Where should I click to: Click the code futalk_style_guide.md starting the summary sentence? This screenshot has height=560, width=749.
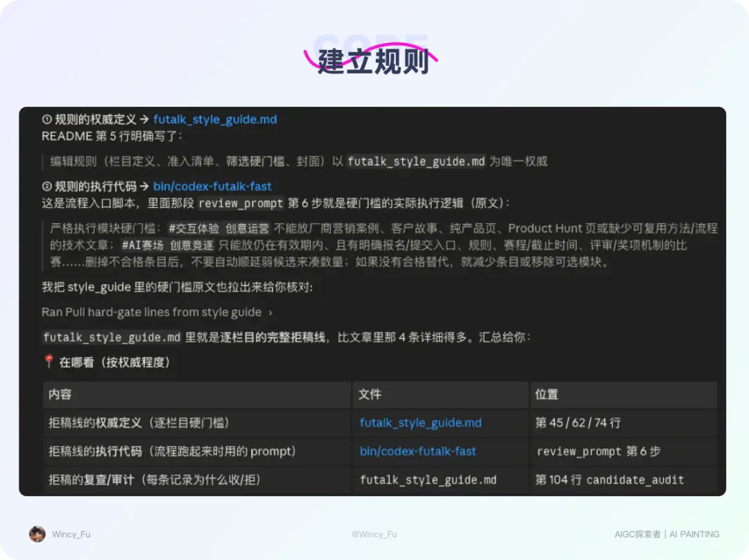coord(112,338)
